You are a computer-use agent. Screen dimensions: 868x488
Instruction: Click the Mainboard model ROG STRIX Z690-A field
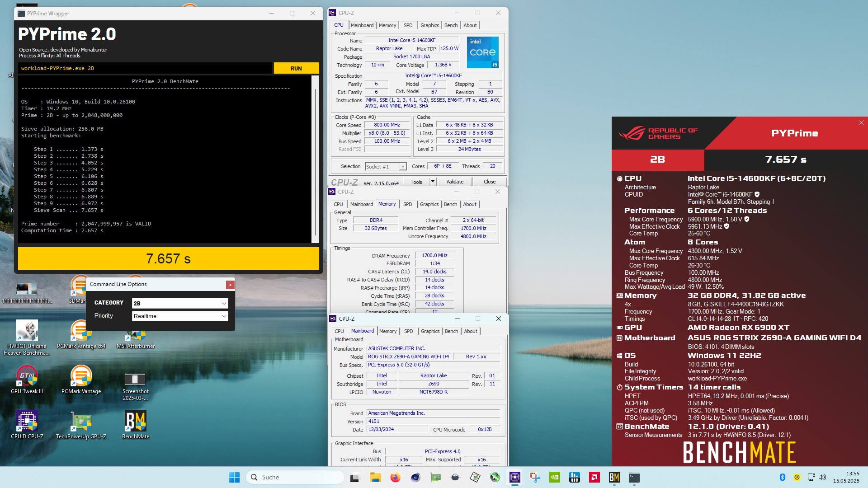click(408, 357)
